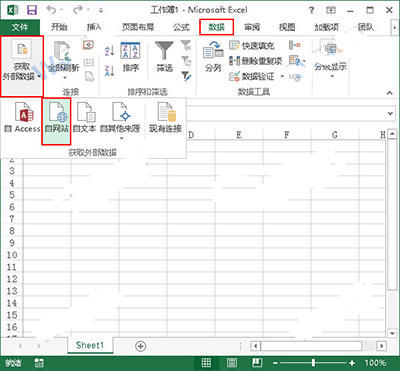This screenshot has height=371, width=400.
Task: Open 现有连接 (Existing Connections)
Action: (x=166, y=117)
